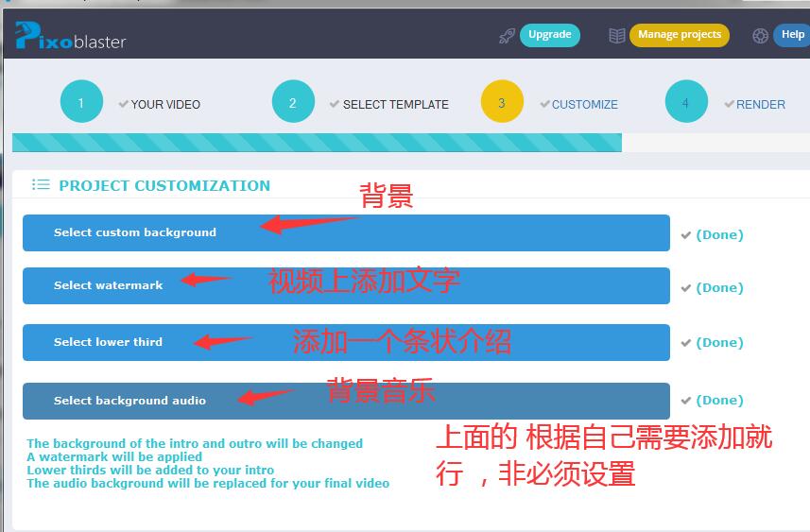Click the lifebuoy help icon

(x=760, y=36)
